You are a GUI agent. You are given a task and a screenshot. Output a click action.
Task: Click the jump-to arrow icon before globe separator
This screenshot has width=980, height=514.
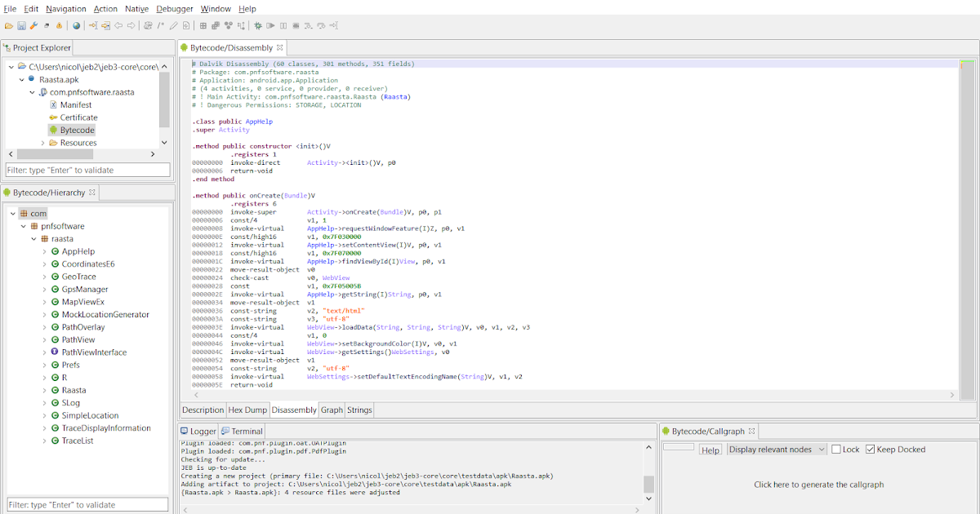[92, 25]
